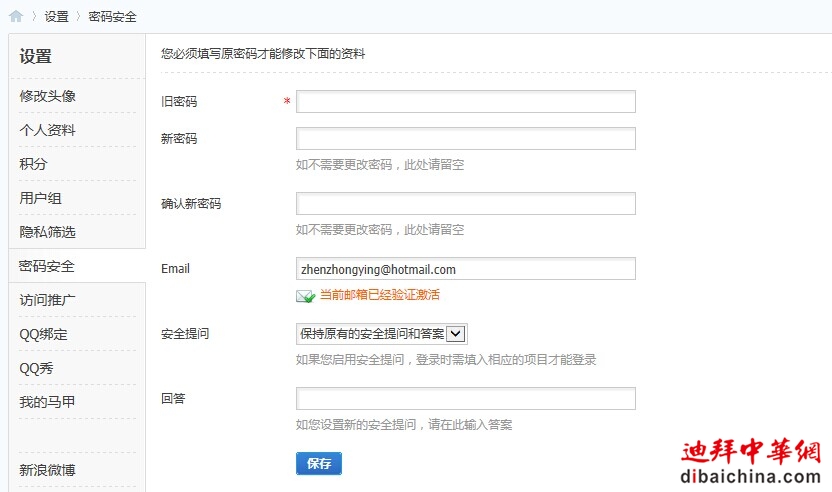
Task: Open the 密码安全 breadcrumb link
Action: click(x=112, y=16)
